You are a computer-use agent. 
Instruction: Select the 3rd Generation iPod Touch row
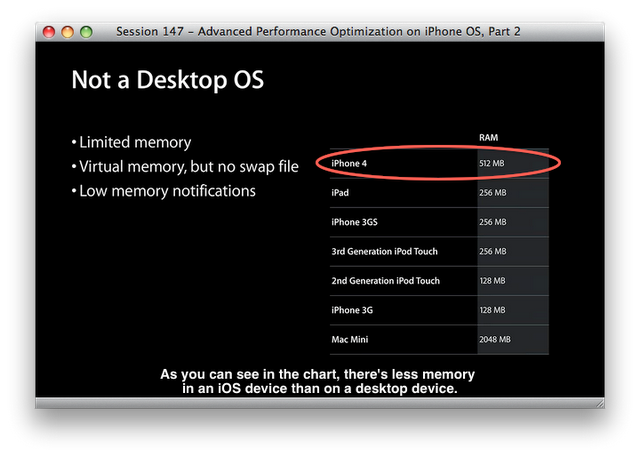point(385,251)
